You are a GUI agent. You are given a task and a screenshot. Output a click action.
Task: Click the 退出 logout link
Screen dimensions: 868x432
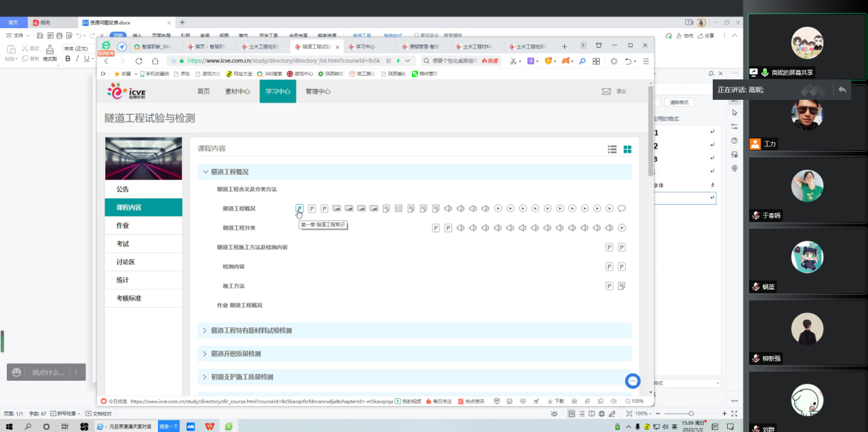[621, 91]
